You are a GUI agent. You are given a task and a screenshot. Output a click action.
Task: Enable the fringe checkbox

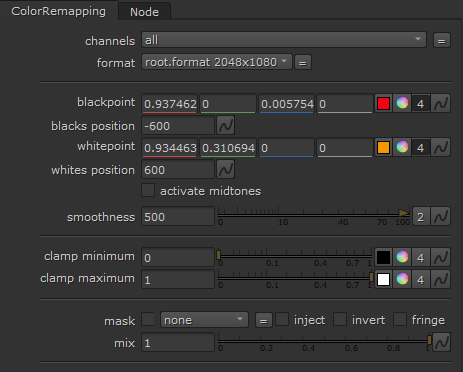pos(400,319)
